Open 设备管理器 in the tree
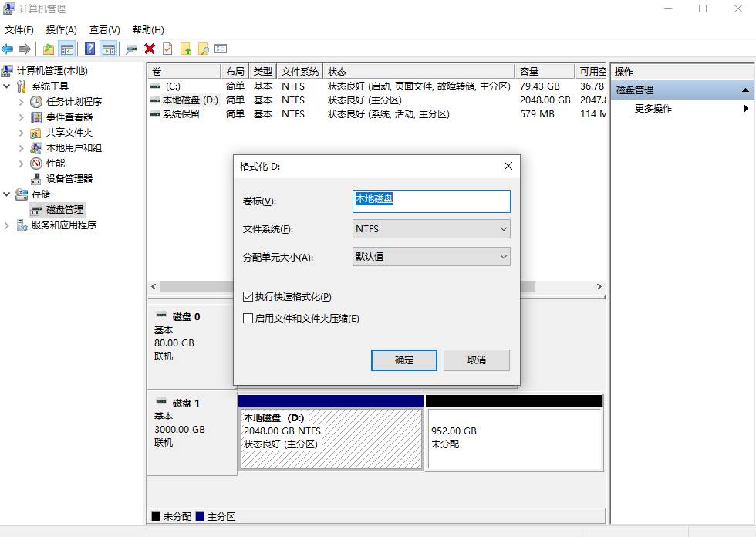 tap(69, 178)
